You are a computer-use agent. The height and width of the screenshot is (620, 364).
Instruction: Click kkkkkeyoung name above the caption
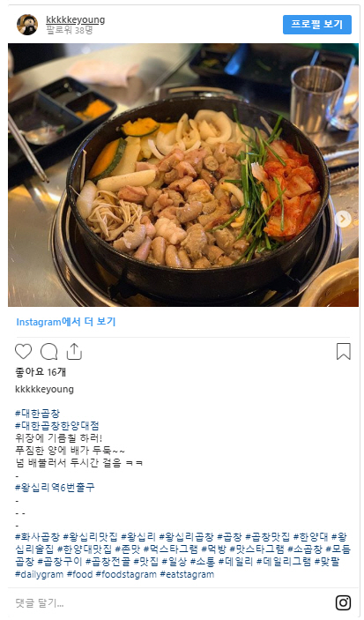[44, 389]
